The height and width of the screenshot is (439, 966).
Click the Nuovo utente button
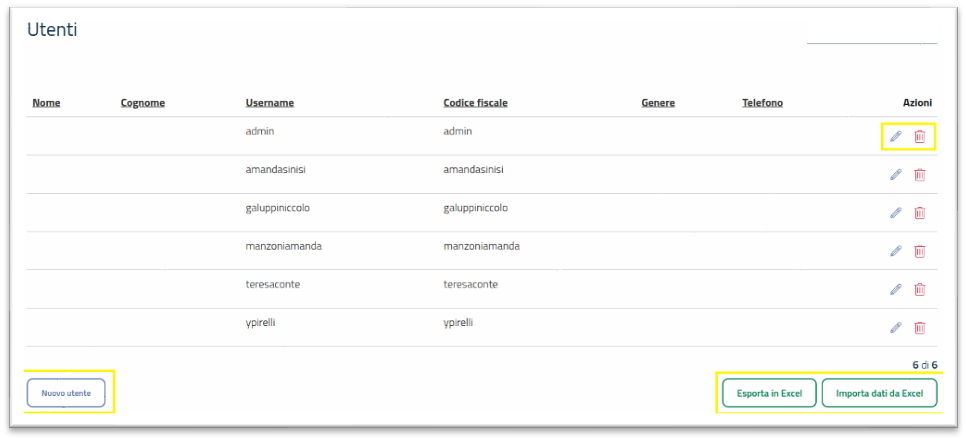pyautogui.click(x=66, y=393)
